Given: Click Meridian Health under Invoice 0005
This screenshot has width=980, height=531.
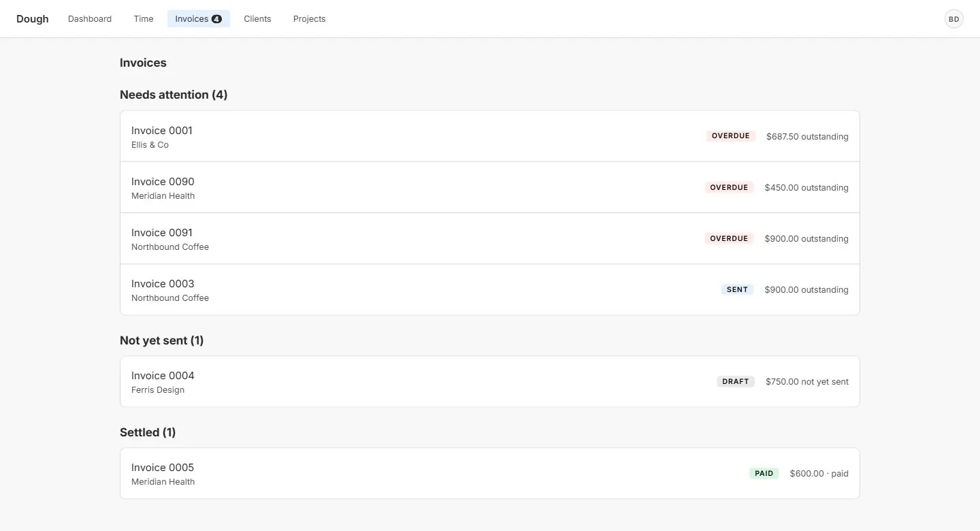Looking at the screenshot, I should [x=163, y=482].
